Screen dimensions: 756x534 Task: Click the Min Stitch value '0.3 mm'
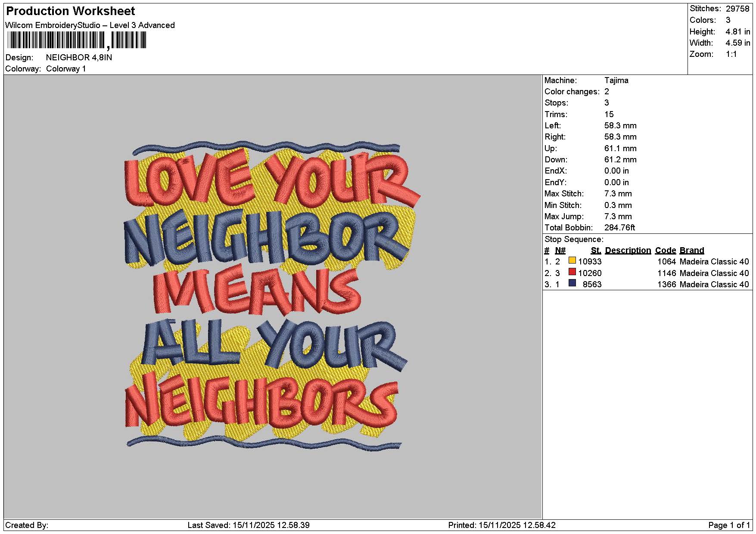618,205
